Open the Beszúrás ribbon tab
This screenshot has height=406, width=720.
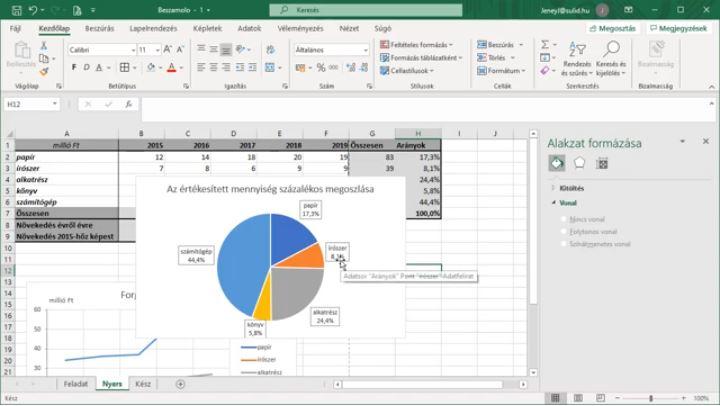99,29
